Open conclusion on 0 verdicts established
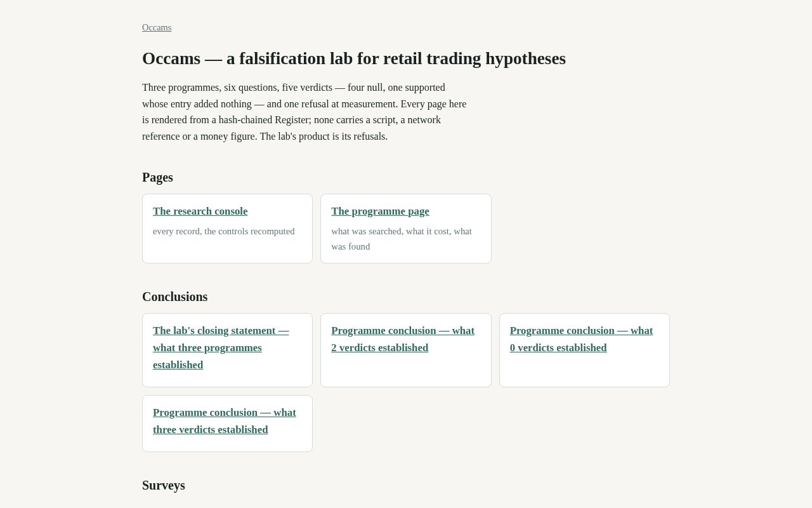The height and width of the screenshot is (508, 812). pos(581,339)
